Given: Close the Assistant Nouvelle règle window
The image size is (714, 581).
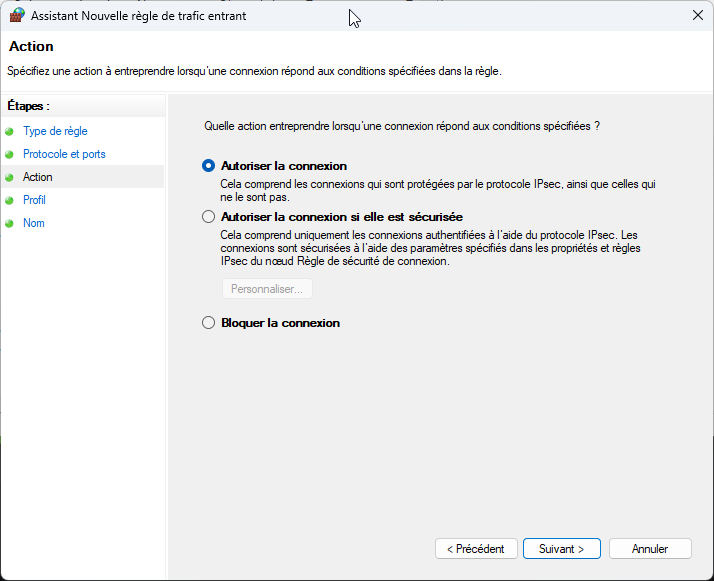Looking at the screenshot, I should pos(696,16).
